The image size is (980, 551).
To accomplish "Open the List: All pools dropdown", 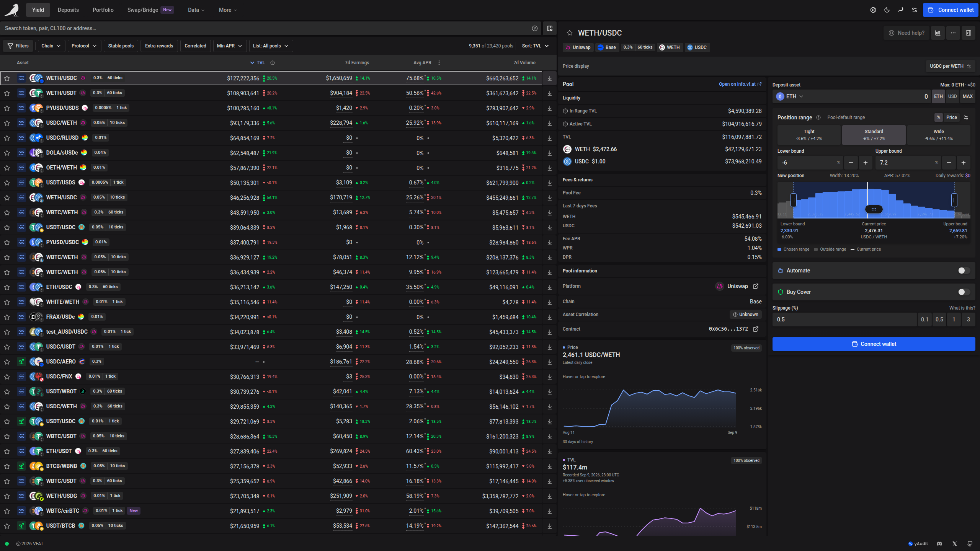I will click(x=271, y=46).
